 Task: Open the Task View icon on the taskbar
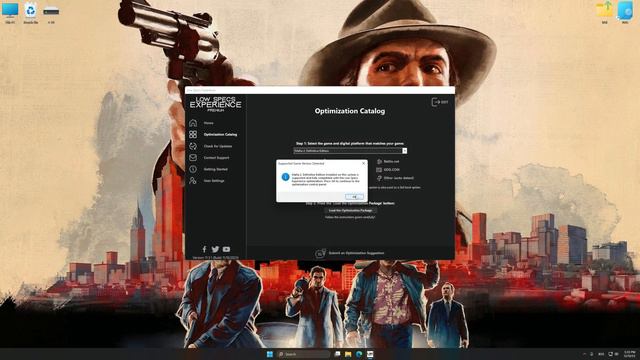(337, 354)
